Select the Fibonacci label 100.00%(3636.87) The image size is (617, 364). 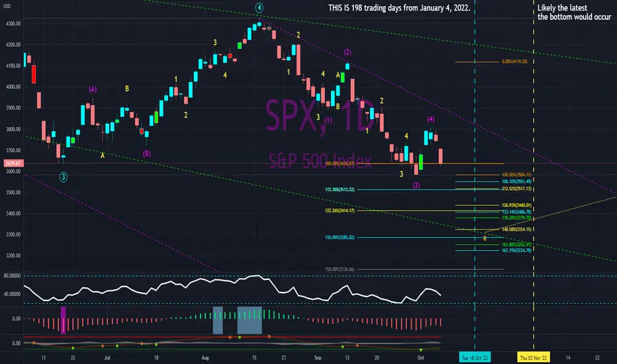pos(340,163)
